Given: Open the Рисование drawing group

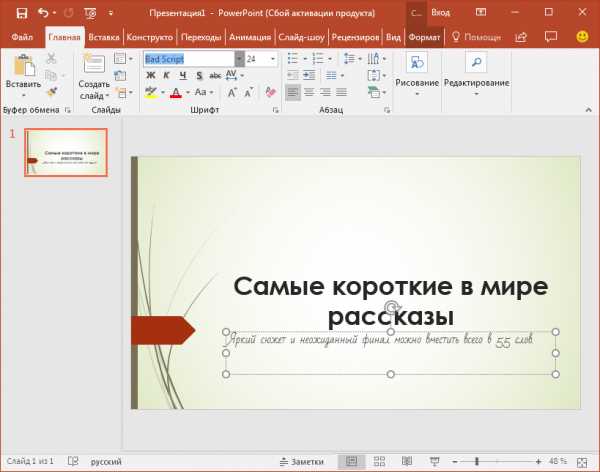Looking at the screenshot, I should pyautogui.click(x=417, y=75).
